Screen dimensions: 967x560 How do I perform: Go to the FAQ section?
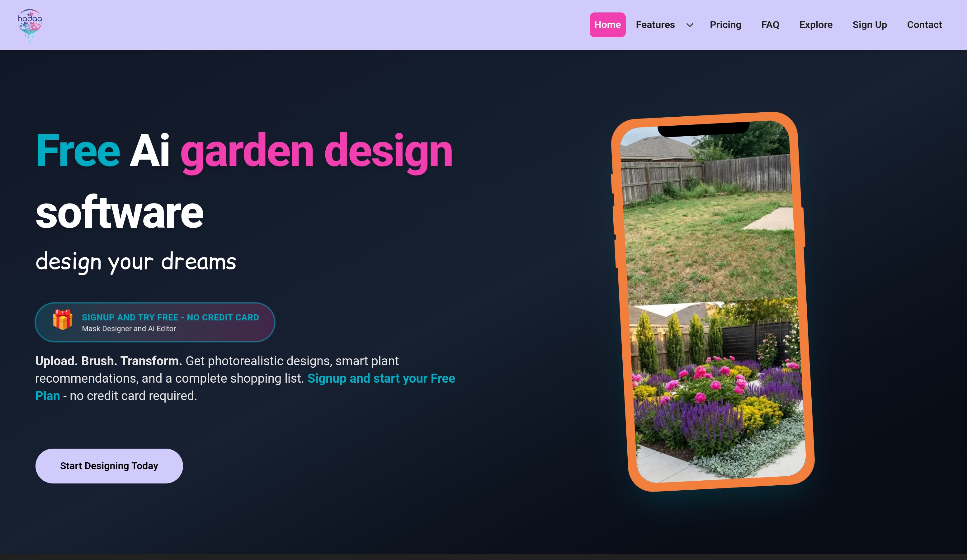[x=770, y=25]
